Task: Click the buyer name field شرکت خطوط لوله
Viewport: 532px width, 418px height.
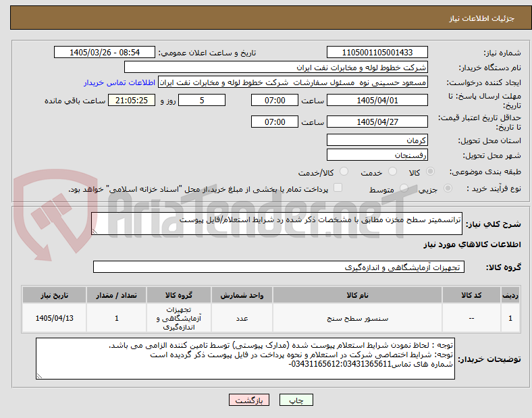Action: pyautogui.click(x=276, y=67)
